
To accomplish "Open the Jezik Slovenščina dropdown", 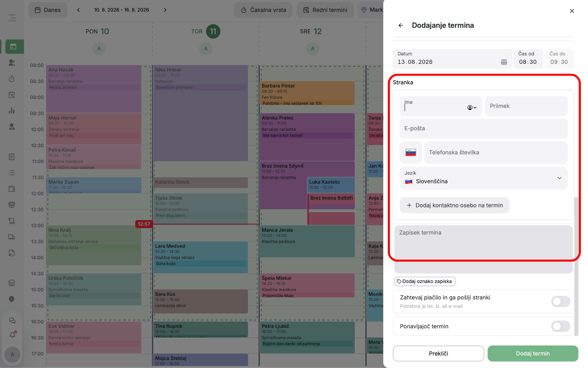I will 483,178.
